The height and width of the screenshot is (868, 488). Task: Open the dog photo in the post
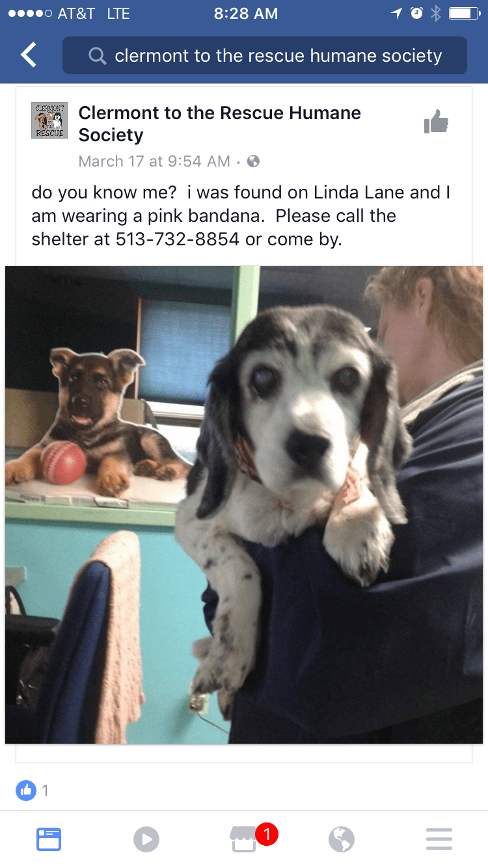click(x=244, y=504)
